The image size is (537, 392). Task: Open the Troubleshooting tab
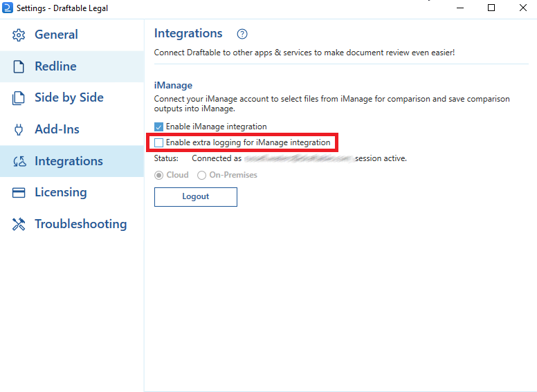[72, 224]
